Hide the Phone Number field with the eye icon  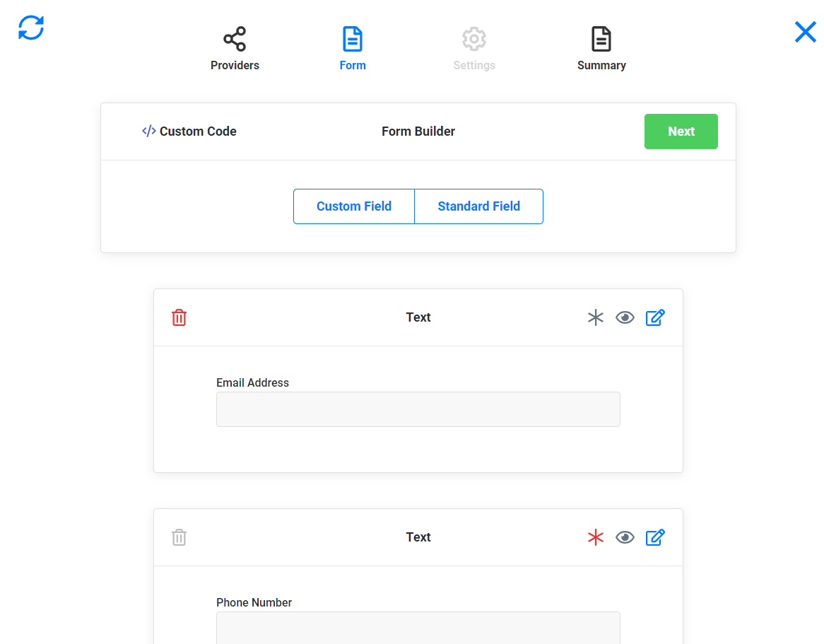click(x=625, y=537)
